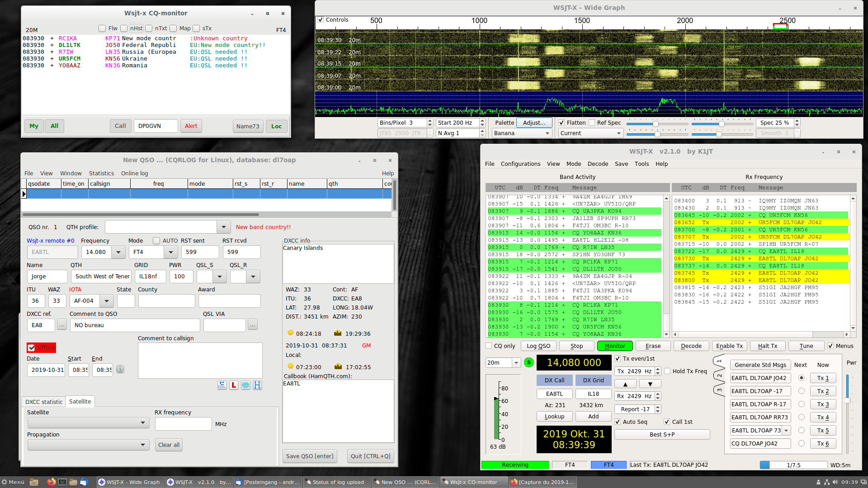This screenshot has width=868, height=488.
Task: Select the Tx 3 Next radio button
Action: click(x=802, y=404)
